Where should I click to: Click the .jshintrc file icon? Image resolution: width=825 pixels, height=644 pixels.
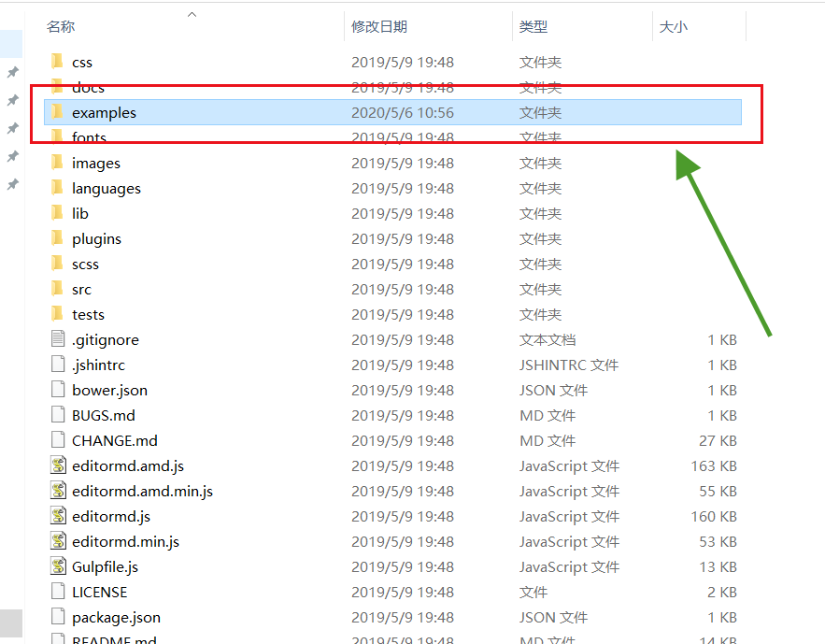(58, 365)
